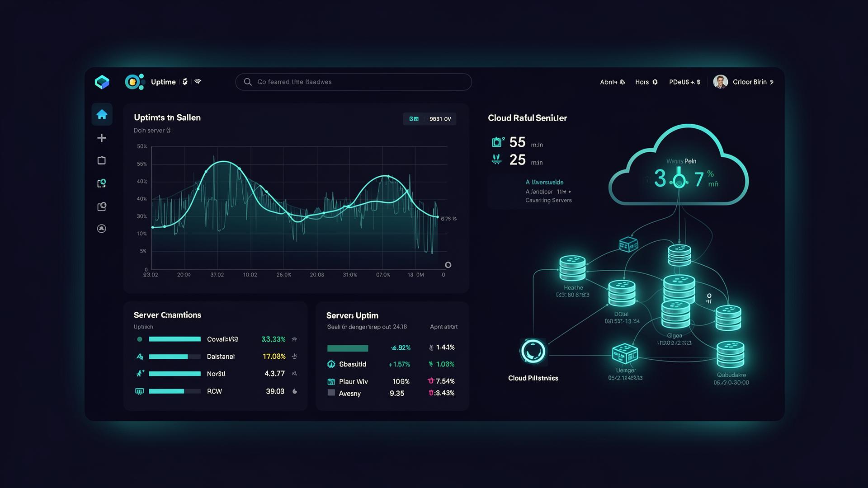This screenshot has height=488, width=868.
Task: Click the circular Cloud Piltsrvies node icon
Action: tap(533, 351)
